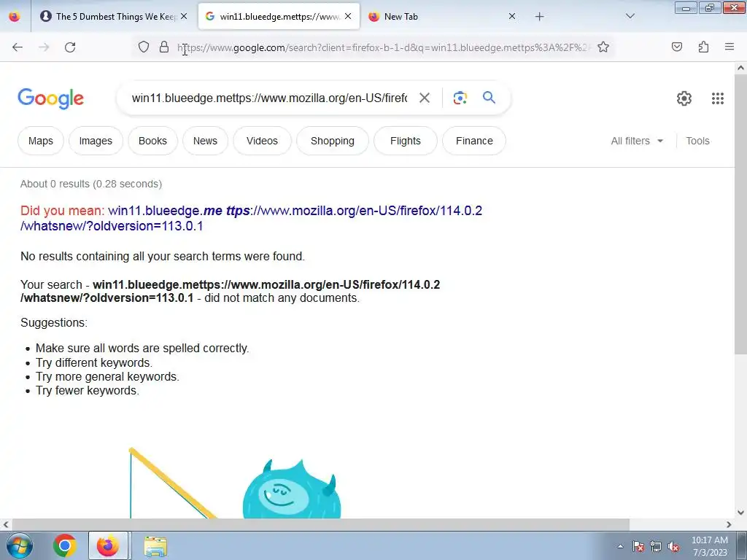The image size is (747, 560).
Task: Click 'Try fewer keywords.' suggestion text
Action: [88, 391]
